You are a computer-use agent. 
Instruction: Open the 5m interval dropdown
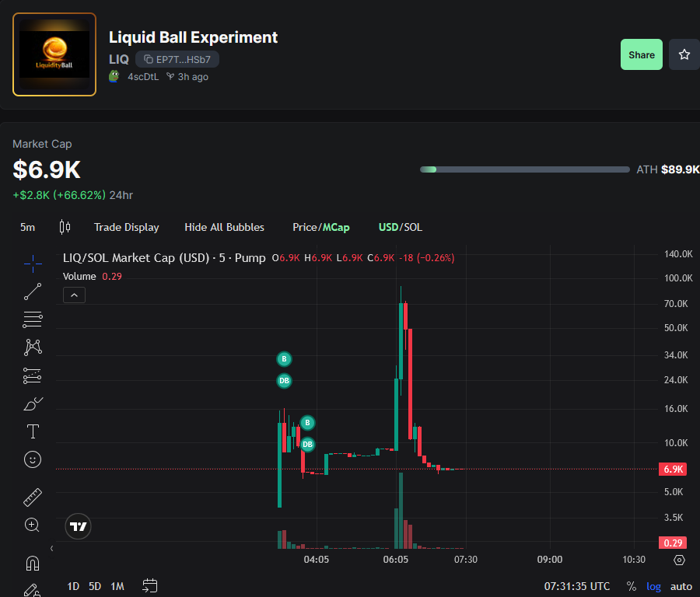click(28, 227)
